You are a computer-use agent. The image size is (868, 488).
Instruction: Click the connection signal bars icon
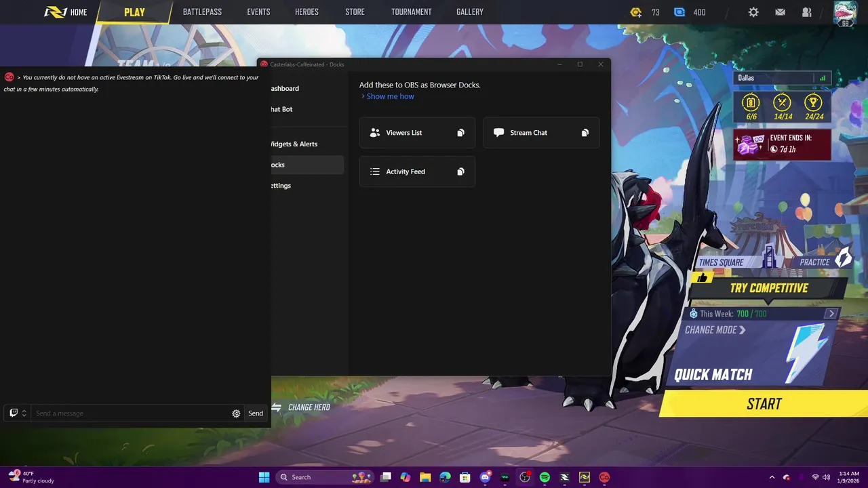pyautogui.click(x=823, y=78)
